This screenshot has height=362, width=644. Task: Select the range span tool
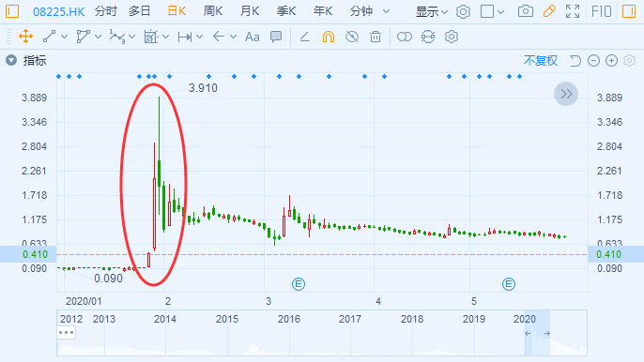[x=185, y=37]
